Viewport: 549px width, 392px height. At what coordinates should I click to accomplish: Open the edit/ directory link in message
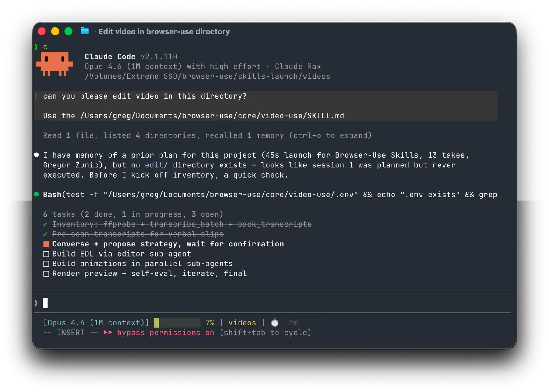click(156, 165)
